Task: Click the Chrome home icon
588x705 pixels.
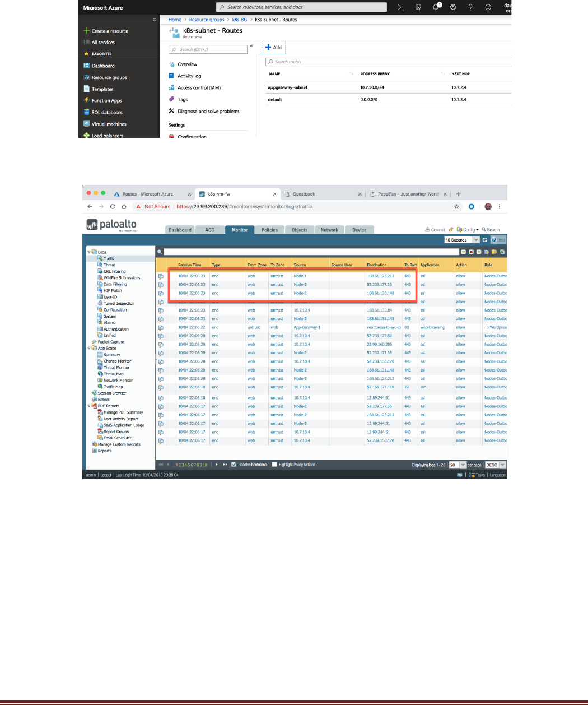Action: pos(124,206)
